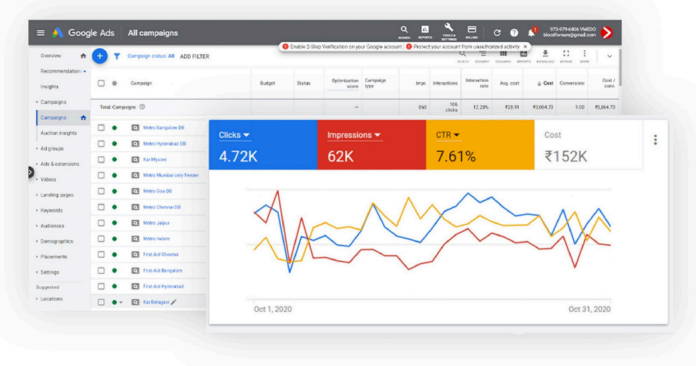
Task: Check the Kar Mysore row
Action: [x=101, y=160]
